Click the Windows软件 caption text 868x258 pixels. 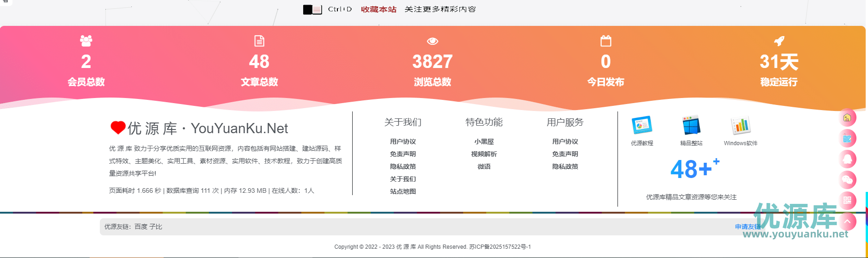point(740,143)
